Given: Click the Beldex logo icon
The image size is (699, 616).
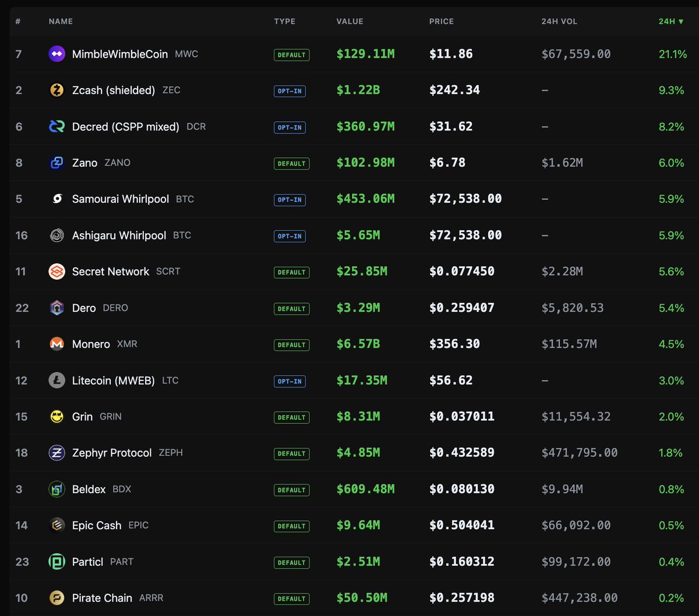Looking at the screenshot, I should click(x=57, y=489).
